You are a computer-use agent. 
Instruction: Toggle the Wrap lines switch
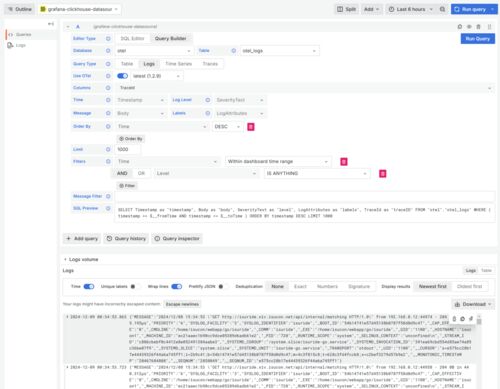(177, 287)
